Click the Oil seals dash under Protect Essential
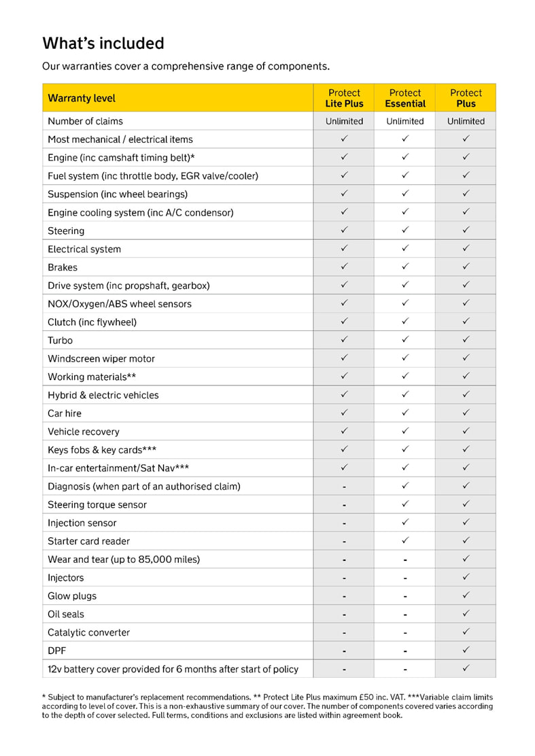Image resolution: width=535 pixels, height=756 pixels. 404,615
